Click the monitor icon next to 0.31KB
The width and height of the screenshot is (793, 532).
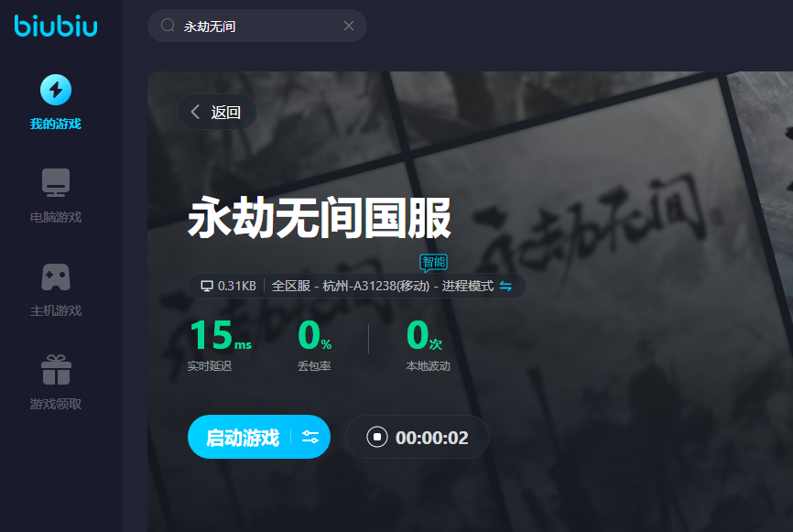[x=207, y=286]
